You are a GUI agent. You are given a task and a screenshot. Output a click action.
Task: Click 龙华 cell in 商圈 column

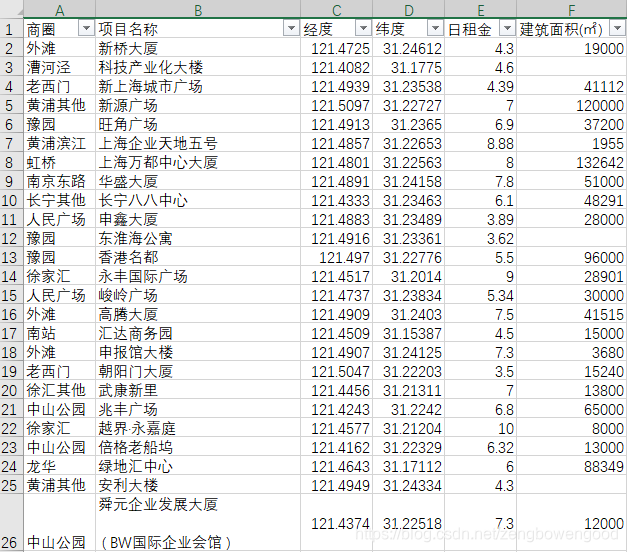tap(60, 466)
